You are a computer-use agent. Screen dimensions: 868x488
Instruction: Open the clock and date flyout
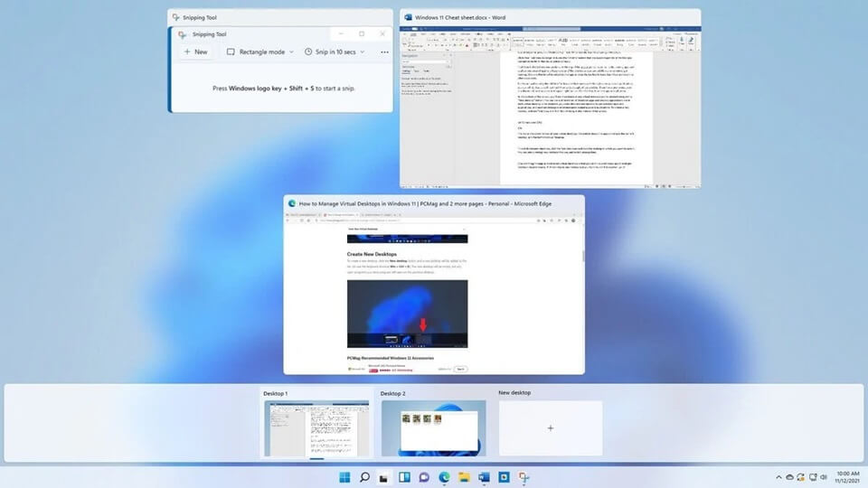click(x=847, y=477)
